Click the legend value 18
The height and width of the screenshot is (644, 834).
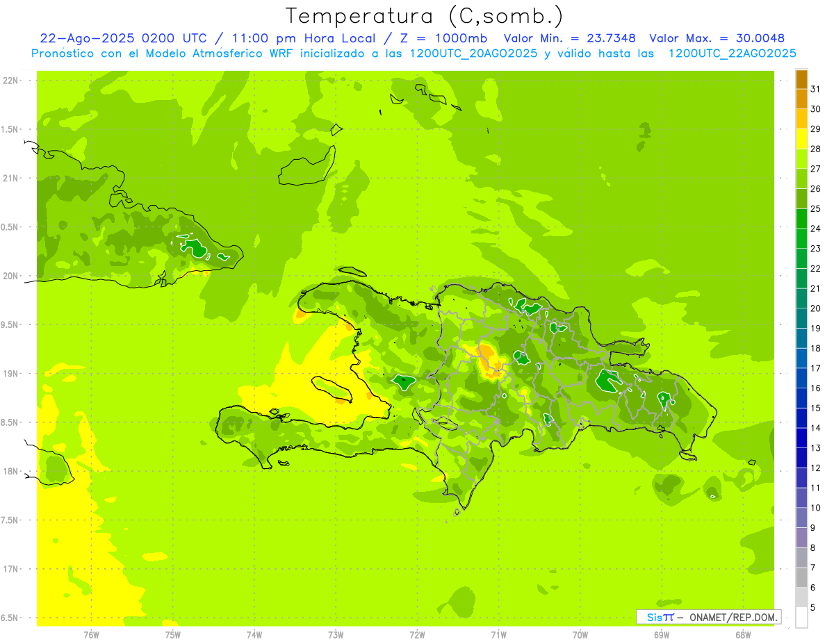click(x=816, y=348)
